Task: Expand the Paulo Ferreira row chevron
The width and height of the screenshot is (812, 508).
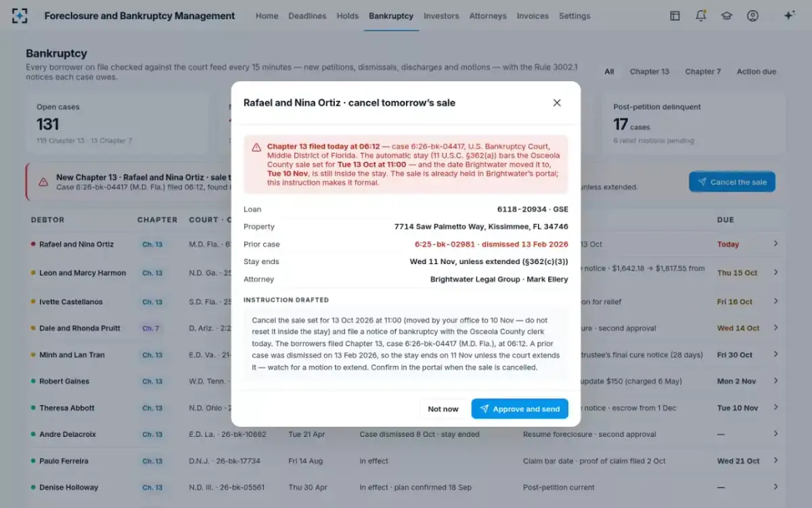Action: pos(775,461)
